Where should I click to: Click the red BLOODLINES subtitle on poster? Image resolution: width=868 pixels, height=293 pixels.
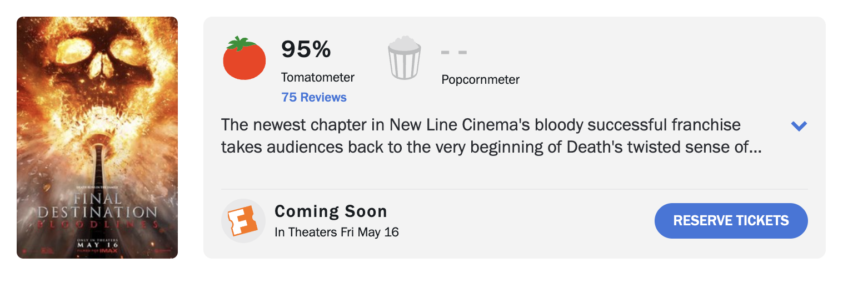[x=97, y=225]
